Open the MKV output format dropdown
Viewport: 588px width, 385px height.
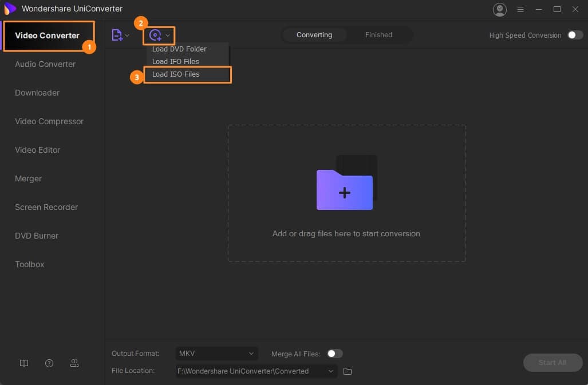click(x=216, y=354)
